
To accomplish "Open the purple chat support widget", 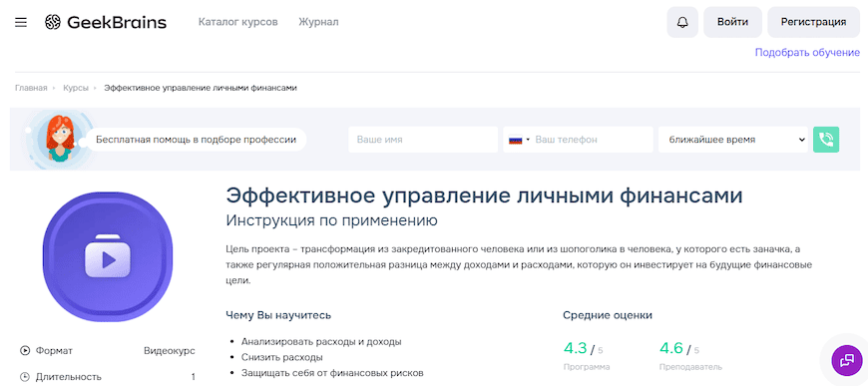I will (x=847, y=360).
